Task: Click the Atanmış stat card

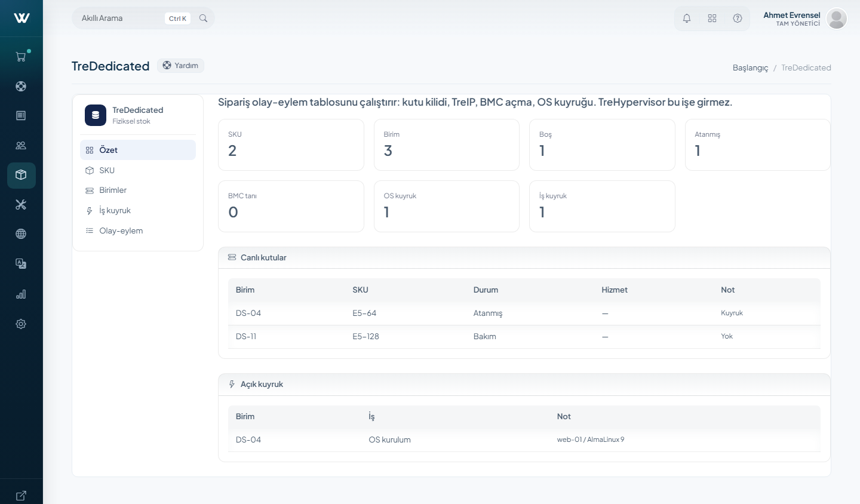Action: click(x=758, y=145)
